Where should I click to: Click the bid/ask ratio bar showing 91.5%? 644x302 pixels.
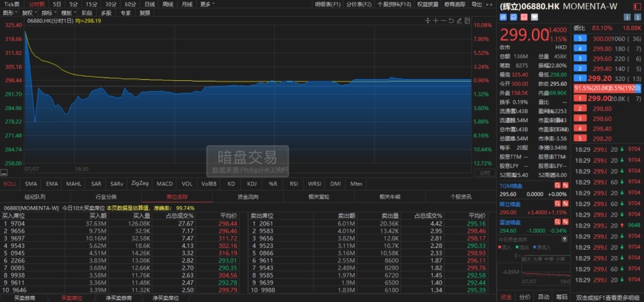click(x=607, y=88)
